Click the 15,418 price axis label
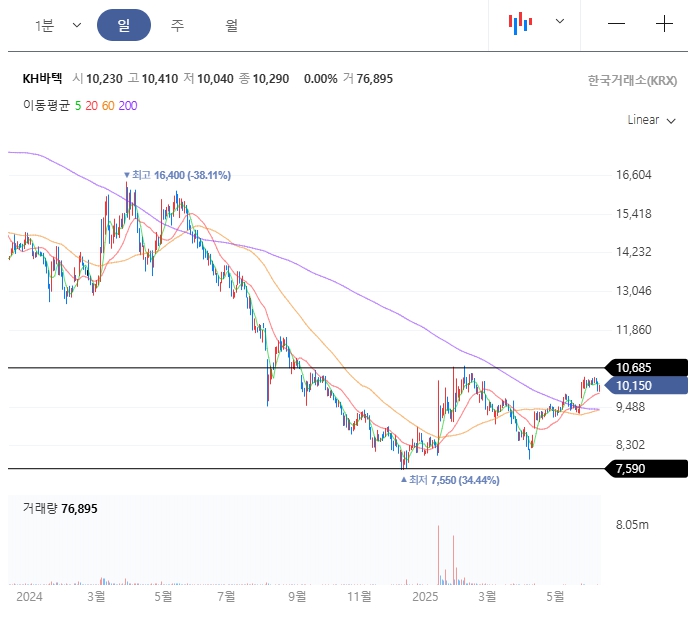Viewport: 694px width, 624px height. pos(634,214)
